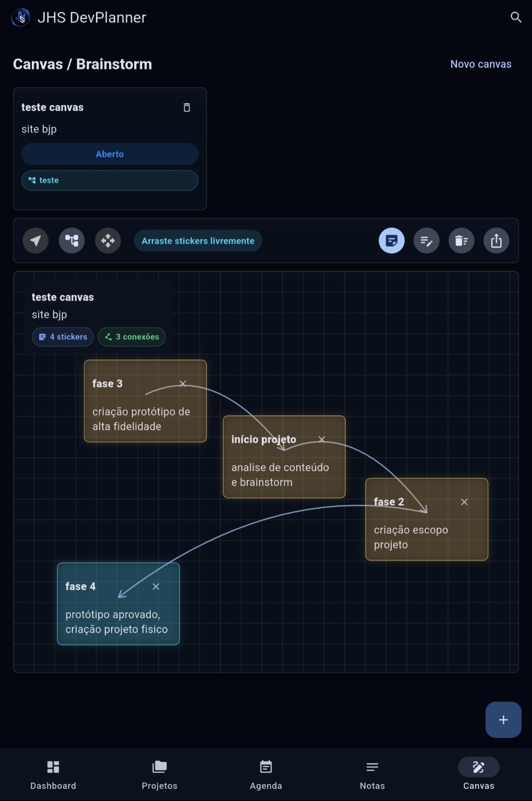
Task: Delete teste canvas with trash icon
Action: pos(187,107)
